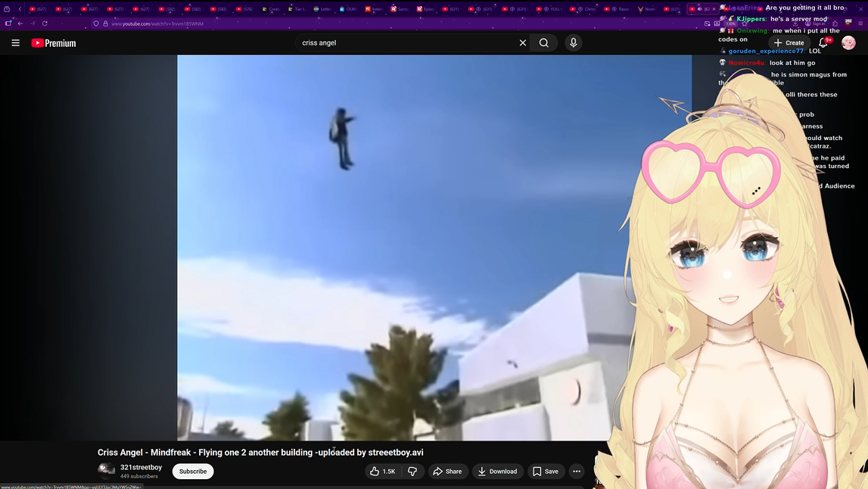This screenshot has height=489, width=868.
Task: Switch to the 'Tier L' tab
Action: (x=297, y=9)
